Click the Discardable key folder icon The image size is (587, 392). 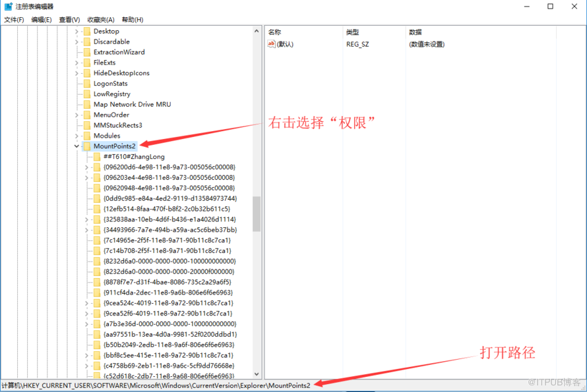coord(87,42)
